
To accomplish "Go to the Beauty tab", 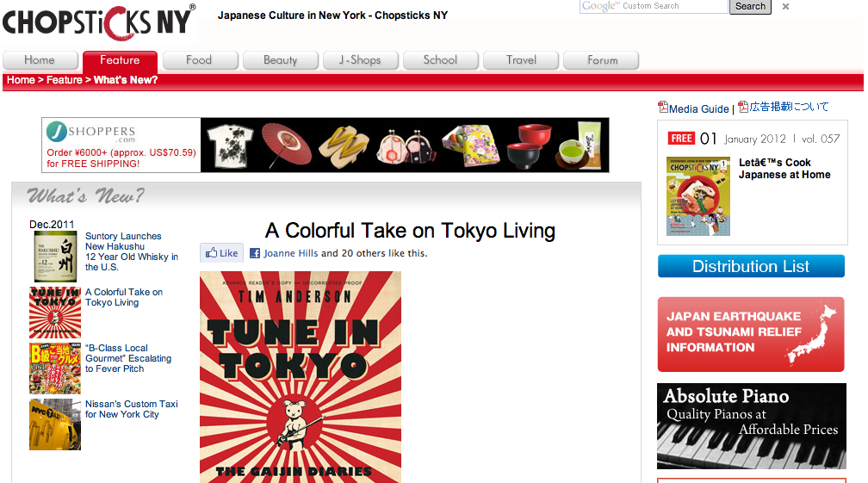I will [x=280, y=59].
